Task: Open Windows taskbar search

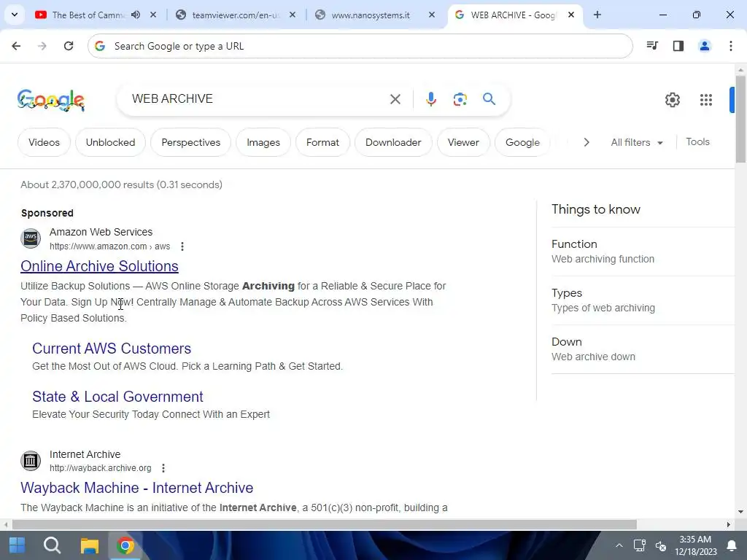Action: 52,545
